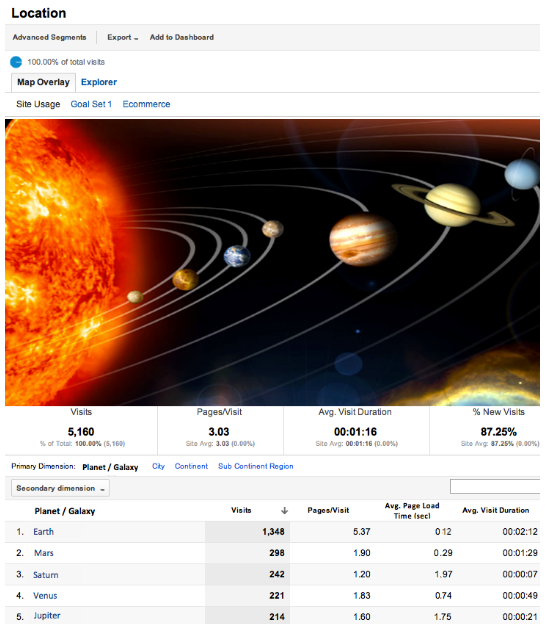
Task: Click Saturn in the solar map
Action: point(453,205)
